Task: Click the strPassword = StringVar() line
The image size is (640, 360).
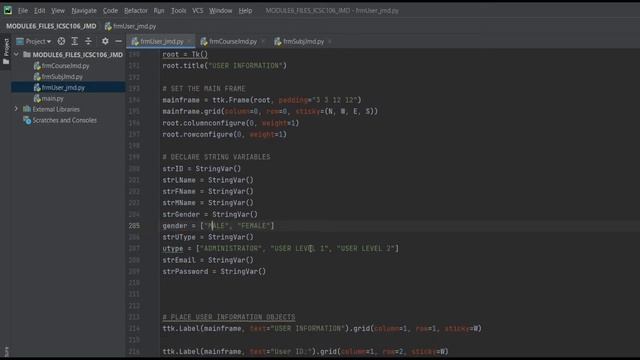Action: click(x=214, y=271)
